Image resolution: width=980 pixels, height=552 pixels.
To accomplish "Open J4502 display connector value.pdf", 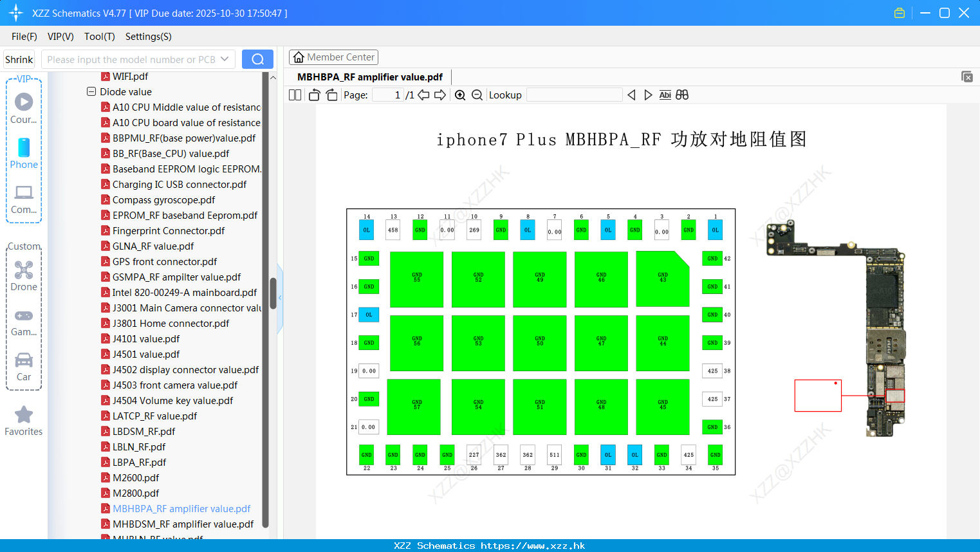I will click(x=180, y=370).
